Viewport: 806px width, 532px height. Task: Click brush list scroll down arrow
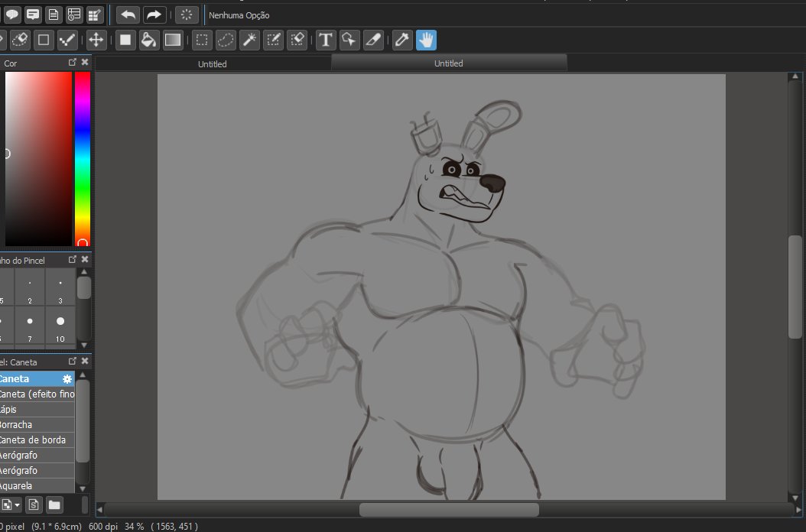pyautogui.click(x=83, y=489)
